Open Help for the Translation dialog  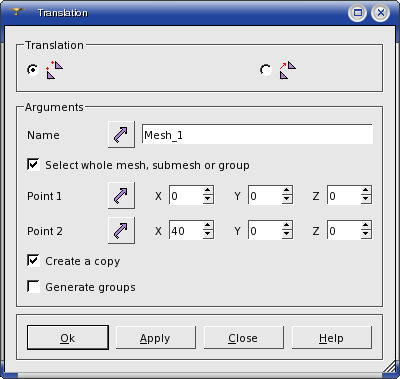(x=332, y=338)
